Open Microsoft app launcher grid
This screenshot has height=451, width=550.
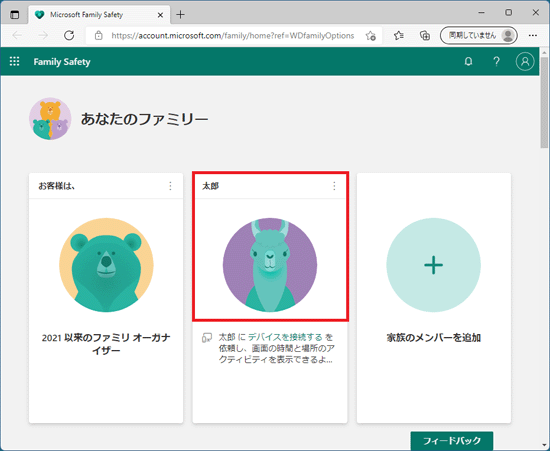(x=14, y=61)
